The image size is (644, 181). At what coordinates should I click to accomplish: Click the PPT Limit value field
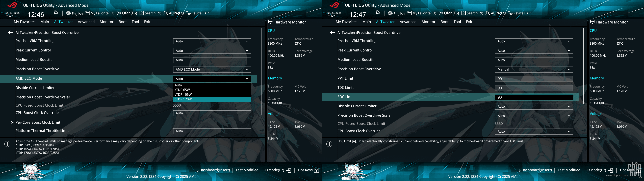coord(534,79)
